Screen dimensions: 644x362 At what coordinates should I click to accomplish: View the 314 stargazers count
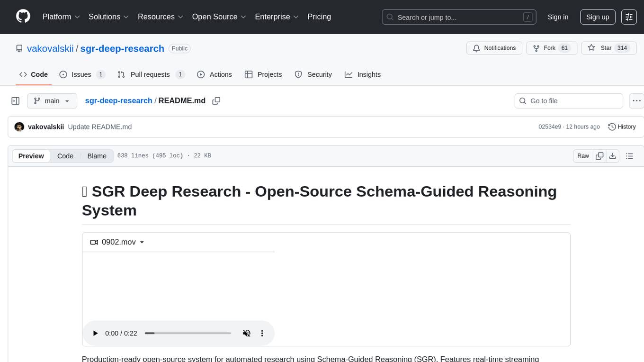click(x=622, y=48)
